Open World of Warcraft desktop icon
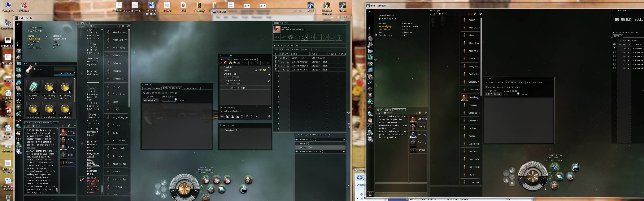644x201 pixels. (x=326, y=8)
